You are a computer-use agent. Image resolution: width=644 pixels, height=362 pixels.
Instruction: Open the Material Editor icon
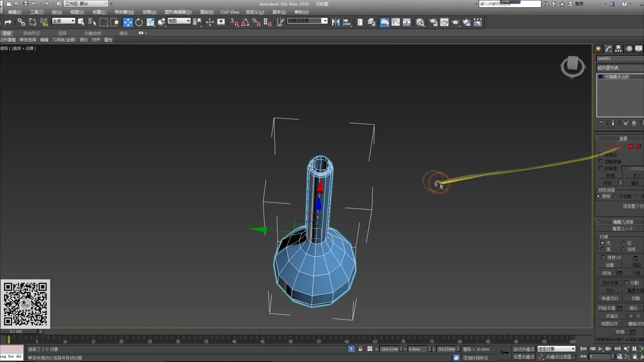[x=420, y=22]
